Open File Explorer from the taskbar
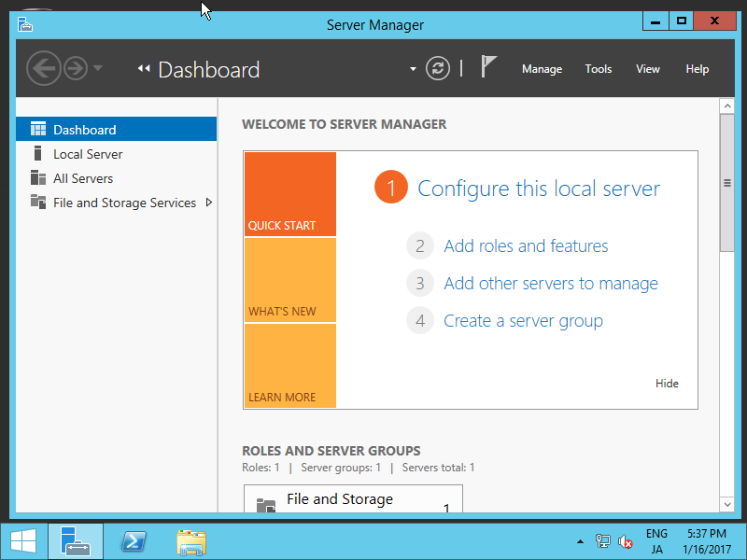 (x=191, y=542)
